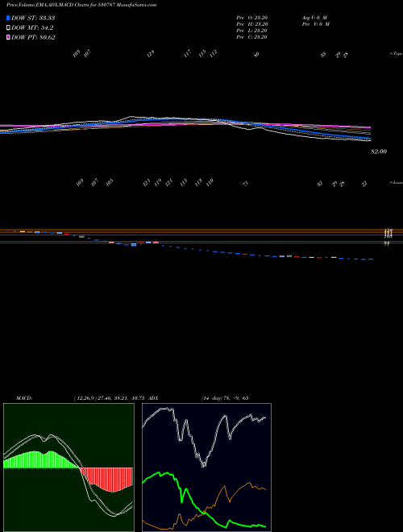
Task: Click the 'Pre C: 23.20' close value
Action: pos(251,37)
